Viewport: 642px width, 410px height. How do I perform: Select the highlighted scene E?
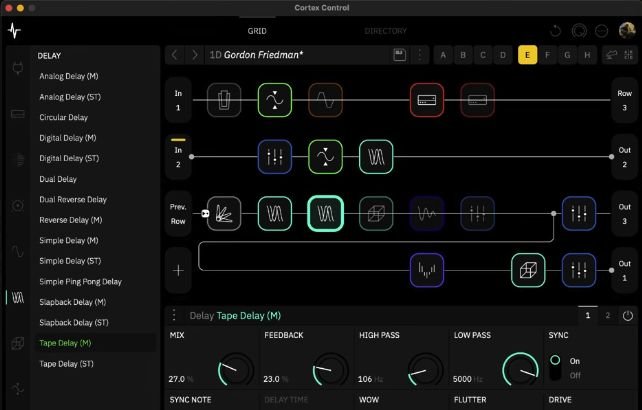tap(527, 55)
